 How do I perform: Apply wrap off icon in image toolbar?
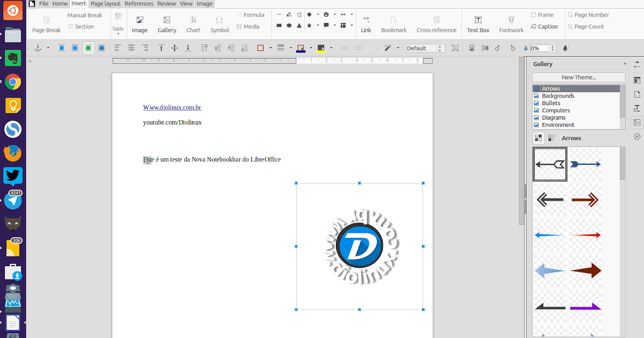[x=62, y=48]
